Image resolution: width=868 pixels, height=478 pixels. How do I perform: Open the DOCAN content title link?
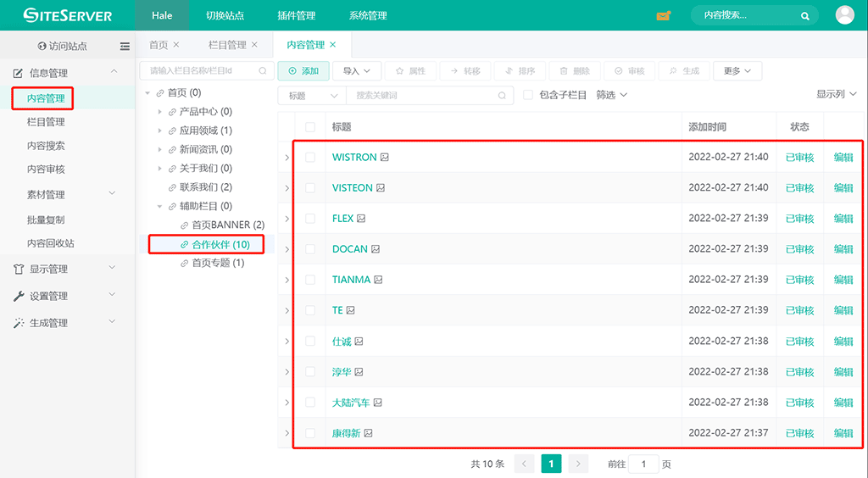[350, 249]
